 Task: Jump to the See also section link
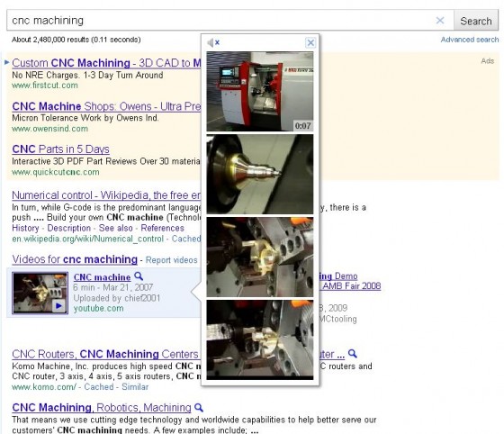pos(115,228)
